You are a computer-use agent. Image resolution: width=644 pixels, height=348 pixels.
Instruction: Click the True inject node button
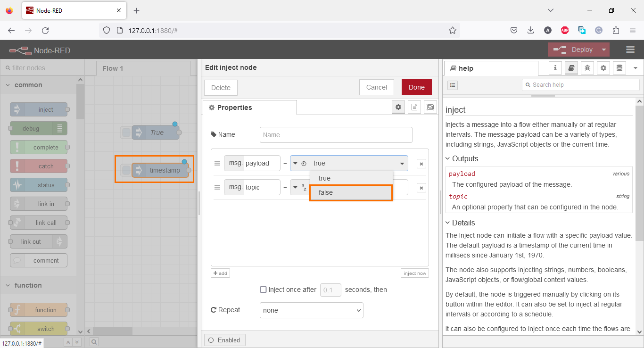click(x=126, y=133)
